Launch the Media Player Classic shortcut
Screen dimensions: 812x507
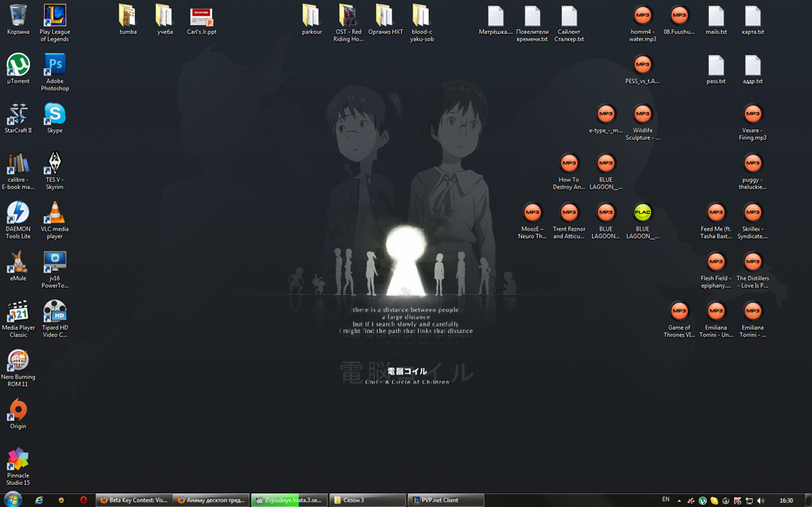pos(18,318)
